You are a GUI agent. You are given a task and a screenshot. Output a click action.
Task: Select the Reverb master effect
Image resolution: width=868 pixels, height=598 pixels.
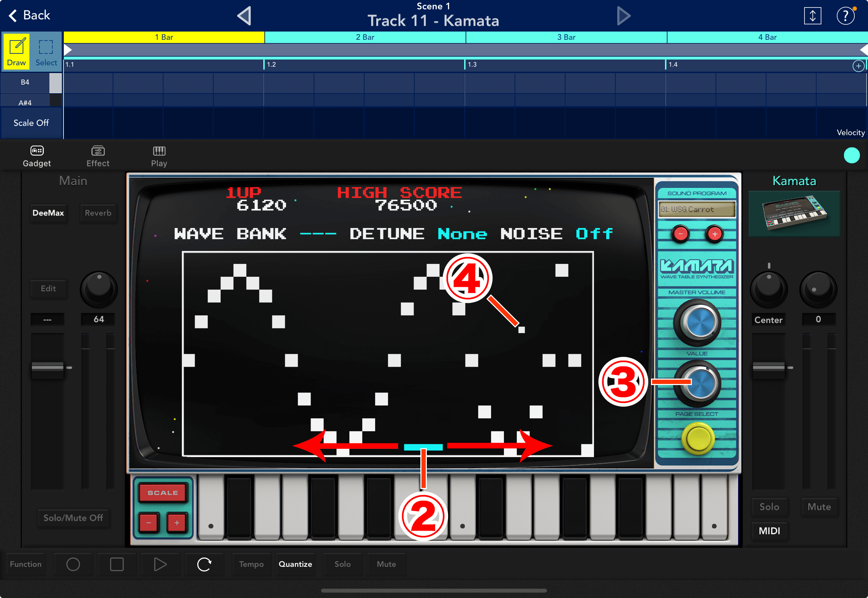[98, 213]
